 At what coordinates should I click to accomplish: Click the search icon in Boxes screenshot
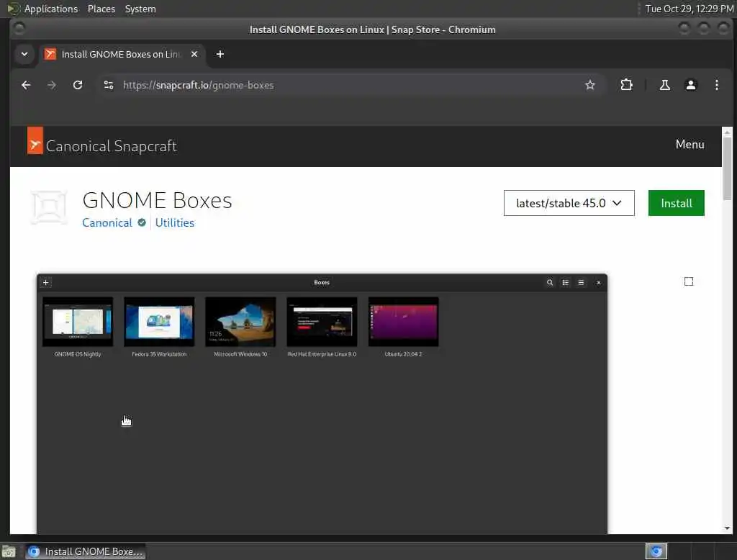tap(549, 283)
